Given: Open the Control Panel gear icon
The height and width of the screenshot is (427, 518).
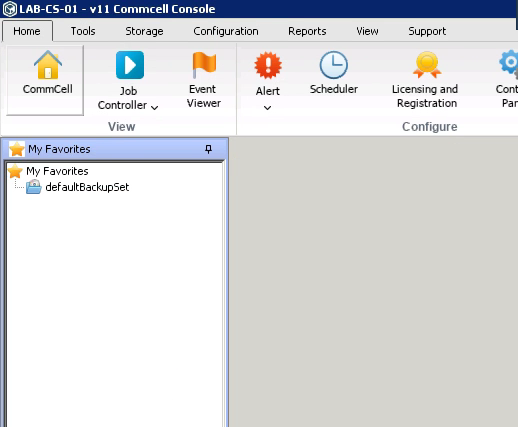Looking at the screenshot, I should point(509,64).
